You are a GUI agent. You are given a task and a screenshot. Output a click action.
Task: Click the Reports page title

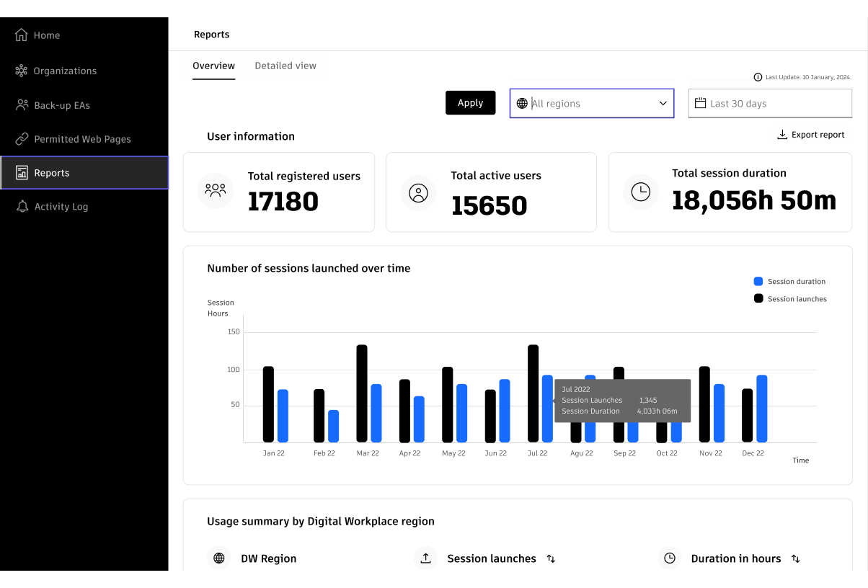pos(212,35)
